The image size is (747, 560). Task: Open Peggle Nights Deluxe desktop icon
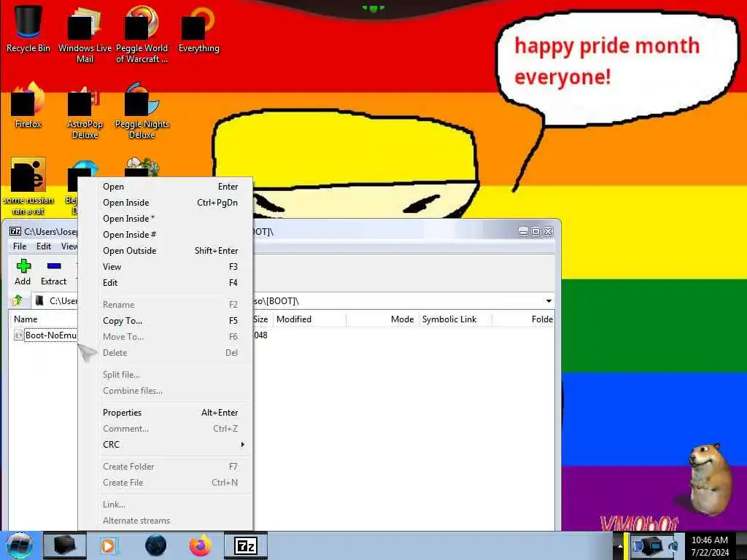(x=142, y=111)
